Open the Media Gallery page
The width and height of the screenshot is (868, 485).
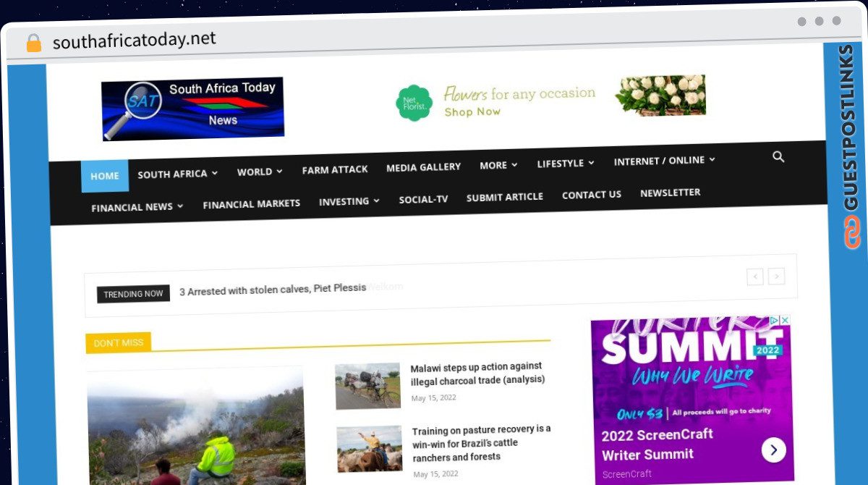[423, 167]
